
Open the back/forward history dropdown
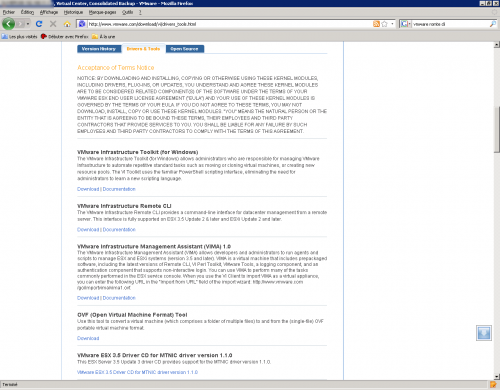pyautogui.click(x=28, y=24)
